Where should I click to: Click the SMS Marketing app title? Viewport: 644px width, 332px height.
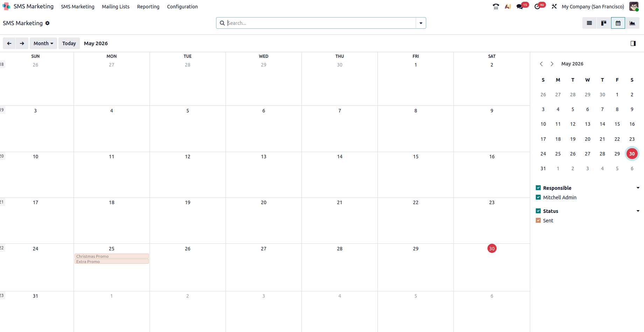(x=34, y=6)
